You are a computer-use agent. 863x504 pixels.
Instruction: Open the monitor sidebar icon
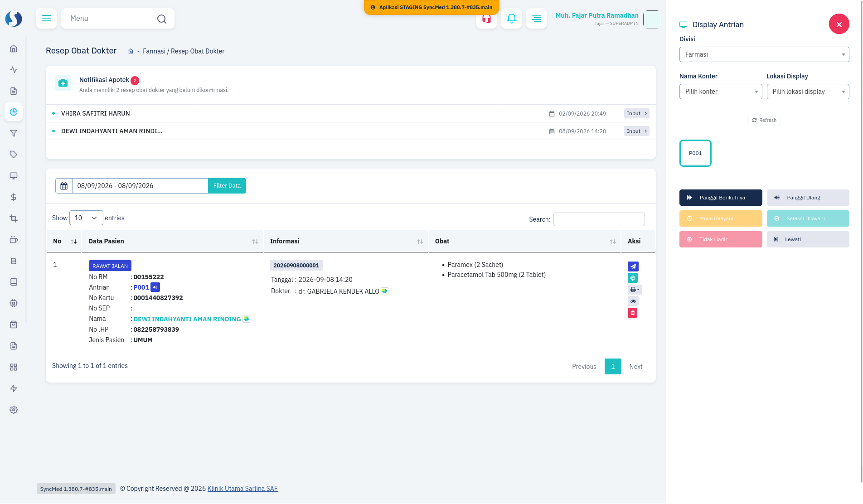14,176
